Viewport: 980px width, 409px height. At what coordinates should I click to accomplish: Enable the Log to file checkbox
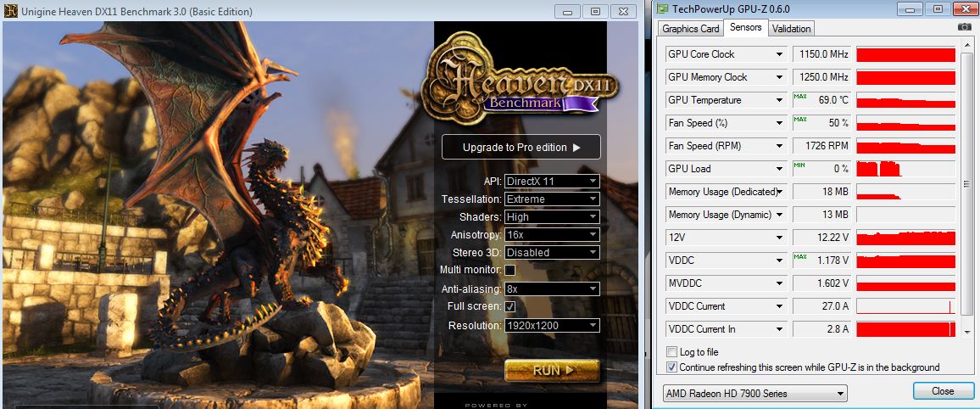672,352
